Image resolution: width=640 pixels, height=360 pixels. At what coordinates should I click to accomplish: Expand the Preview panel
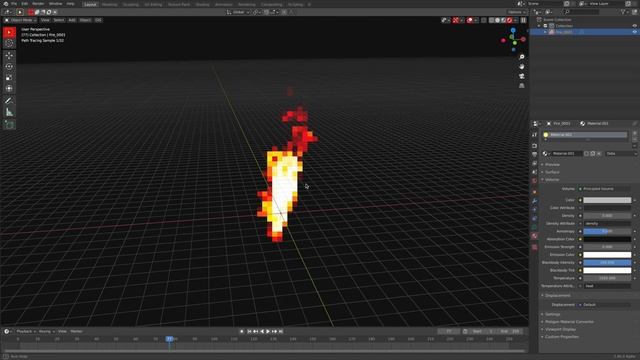coord(552,164)
